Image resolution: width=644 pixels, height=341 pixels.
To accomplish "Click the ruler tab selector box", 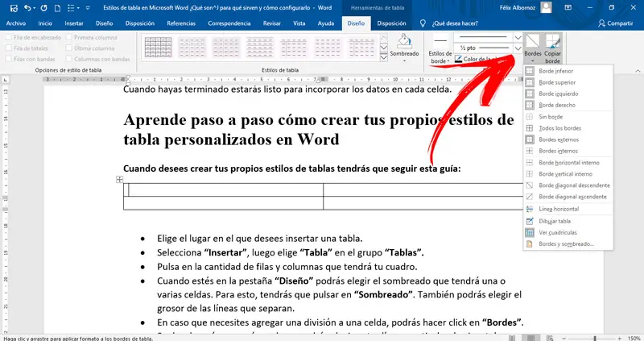I will tap(6, 80).
